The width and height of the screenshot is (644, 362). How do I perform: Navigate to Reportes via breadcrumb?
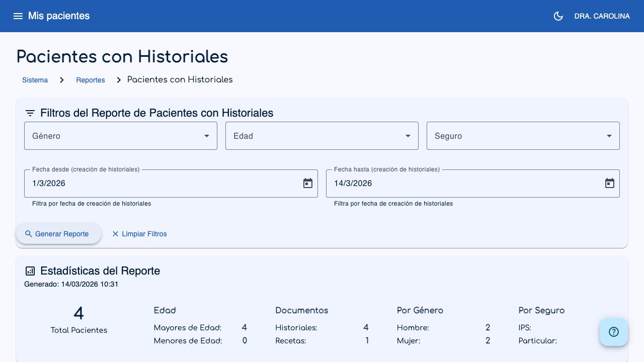pos(91,80)
